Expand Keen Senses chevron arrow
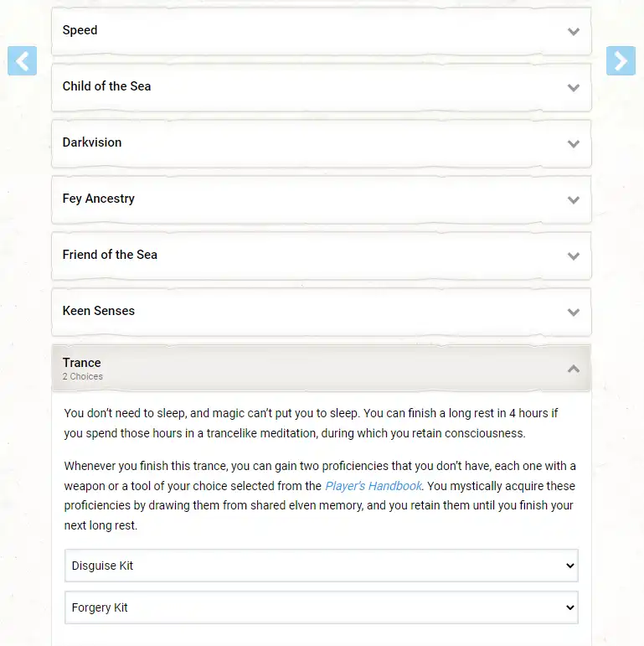 [x=573, y=312]
